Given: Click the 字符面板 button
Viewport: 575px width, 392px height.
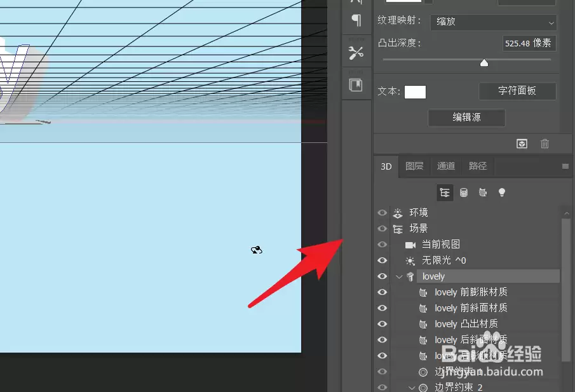Looking at the screenshot, I should pos(517,91).
